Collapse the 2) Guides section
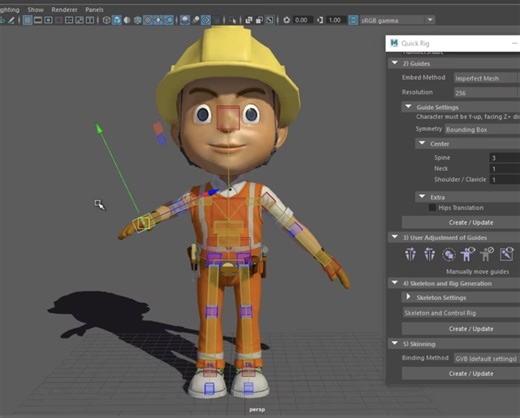 (x=395, y=63)
